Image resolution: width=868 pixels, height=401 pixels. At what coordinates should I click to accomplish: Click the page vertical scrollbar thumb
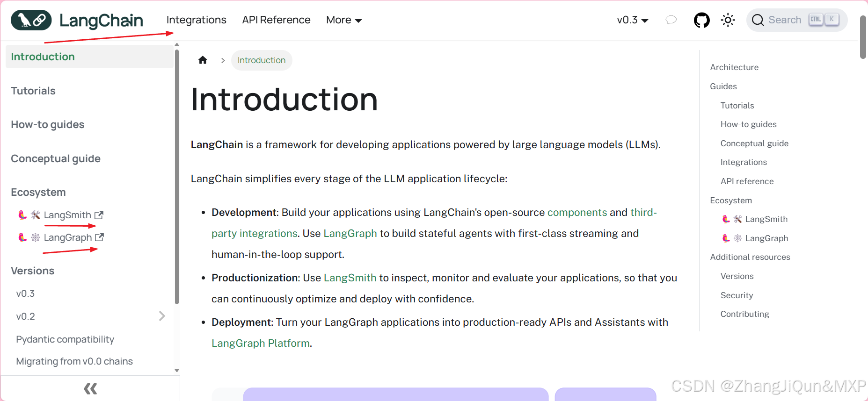click(863, 36)
